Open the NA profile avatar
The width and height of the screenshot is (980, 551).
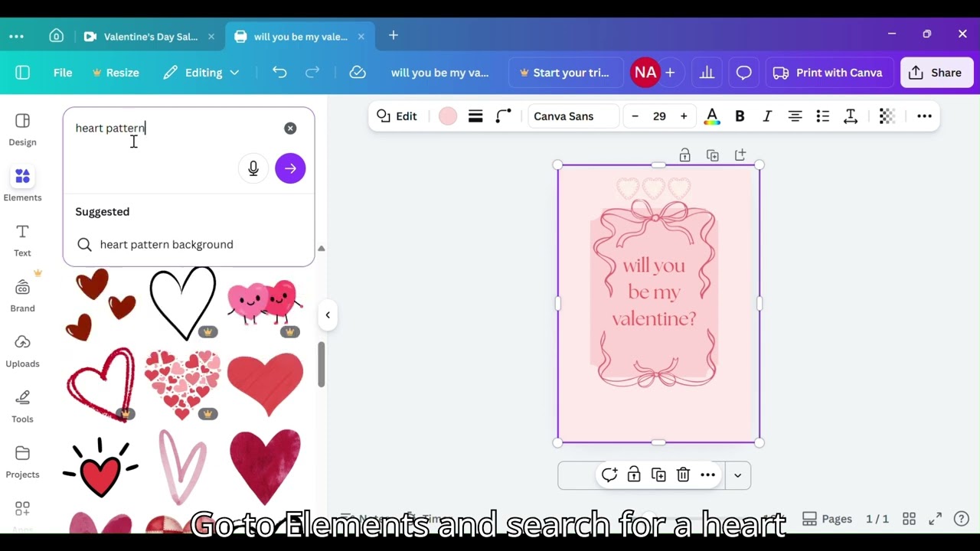click(645, 73)
